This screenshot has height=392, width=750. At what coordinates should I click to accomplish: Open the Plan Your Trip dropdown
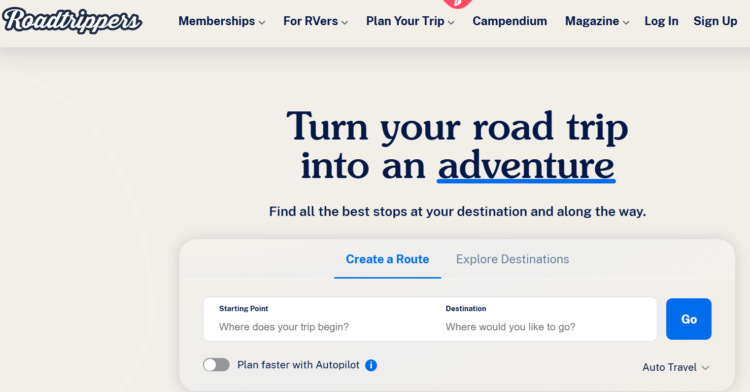pyautogui.click(x=410, y=22)
